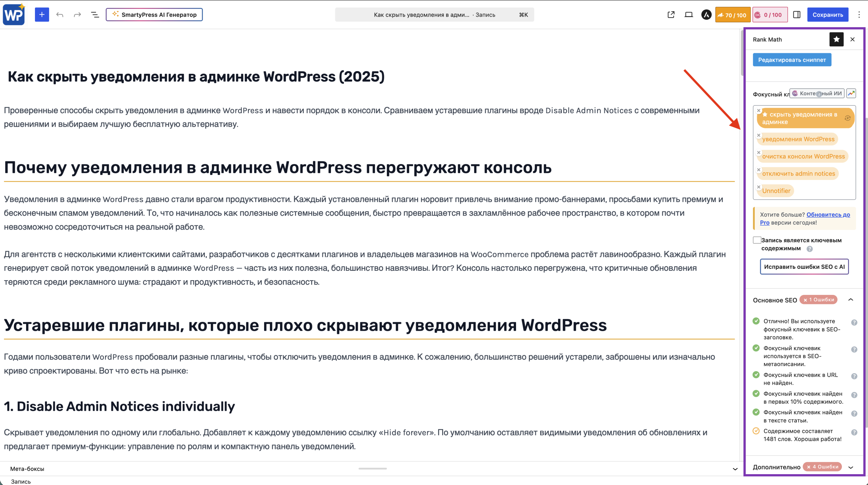This screenshot has width=868, height=485.
Task: Click the post title Как скрыть уведомления
Action: [x=196, y=77]
